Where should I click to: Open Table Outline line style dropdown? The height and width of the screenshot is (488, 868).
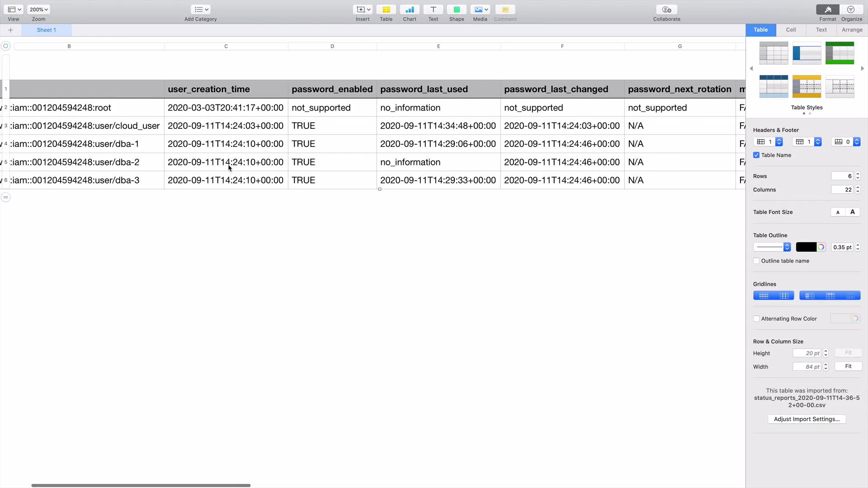(x=772, y=247)
